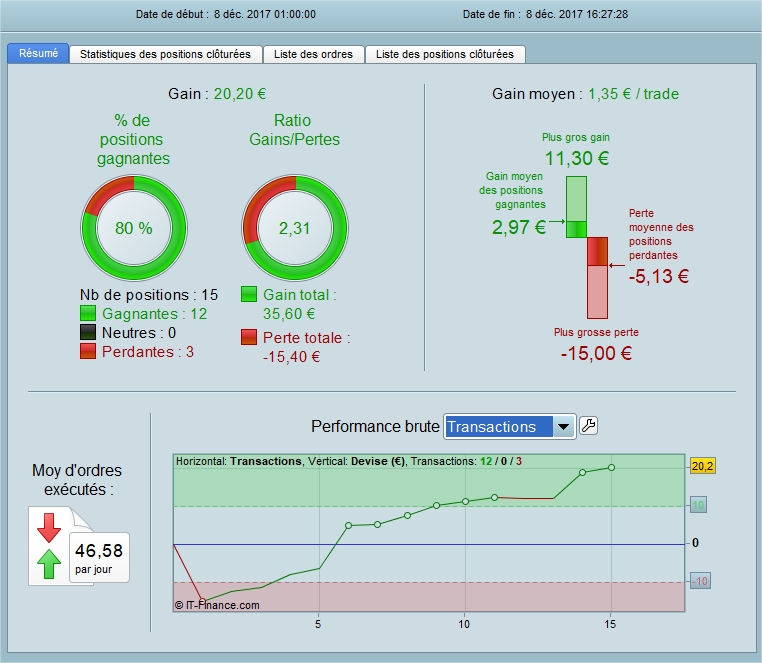This screenshot has width=762, height=663.
Task: Click the orders executed arrows icon
Action: point(49,546)
